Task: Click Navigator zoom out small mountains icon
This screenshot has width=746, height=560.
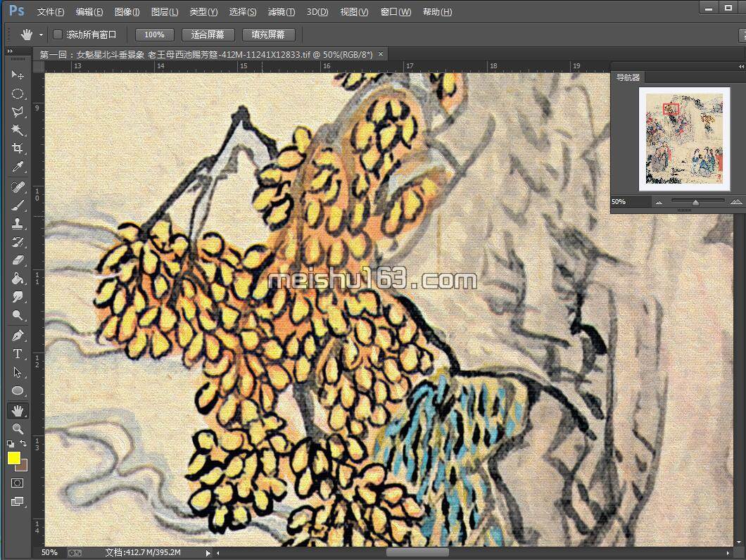Action: click(659, 202)
